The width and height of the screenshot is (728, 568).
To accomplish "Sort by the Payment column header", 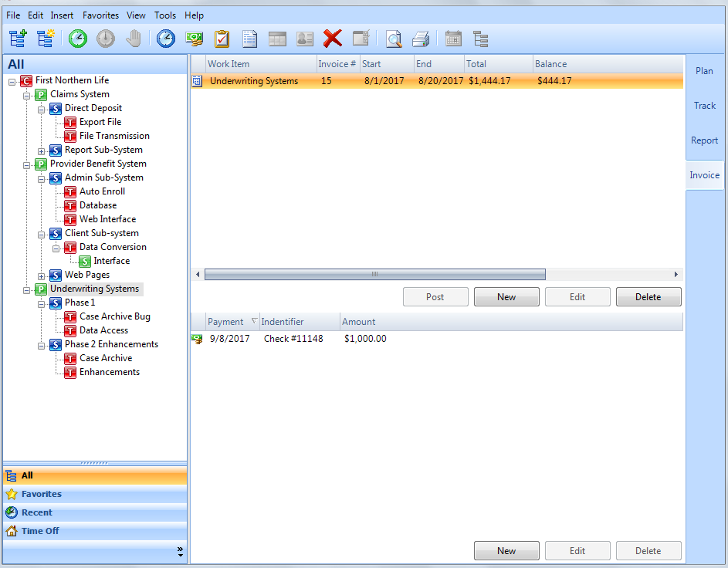I will [232, 322].
